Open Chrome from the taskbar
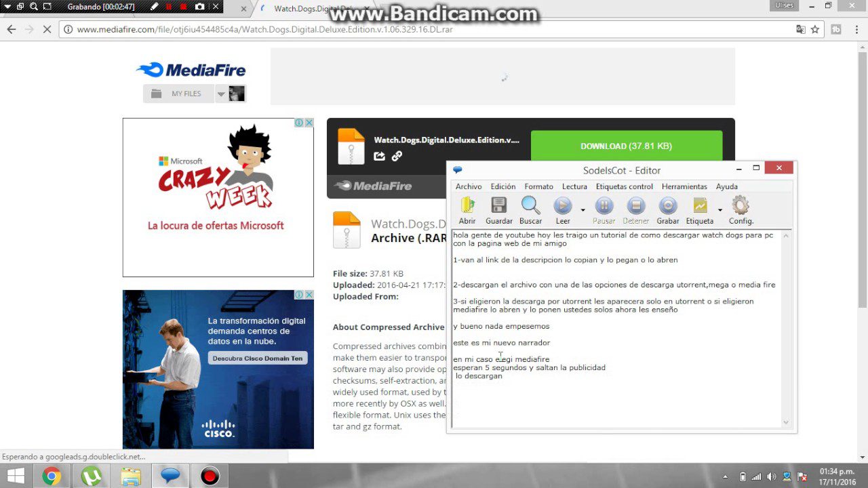868x488 pixels. coord(52,476)
